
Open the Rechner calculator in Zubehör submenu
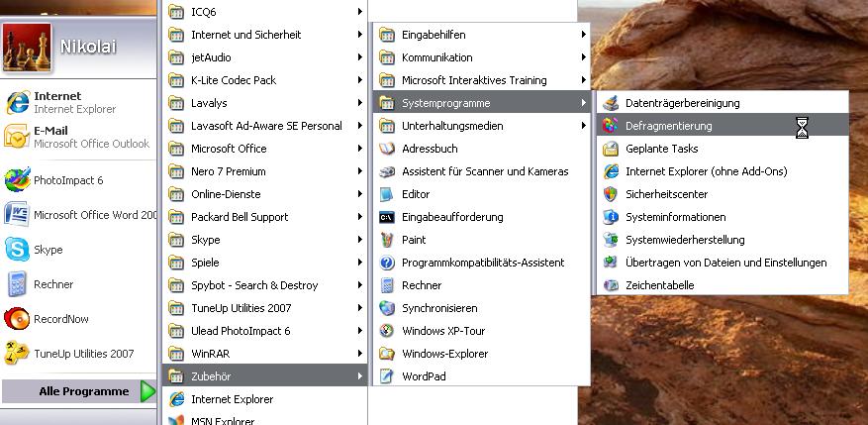[x=421, y=285]
